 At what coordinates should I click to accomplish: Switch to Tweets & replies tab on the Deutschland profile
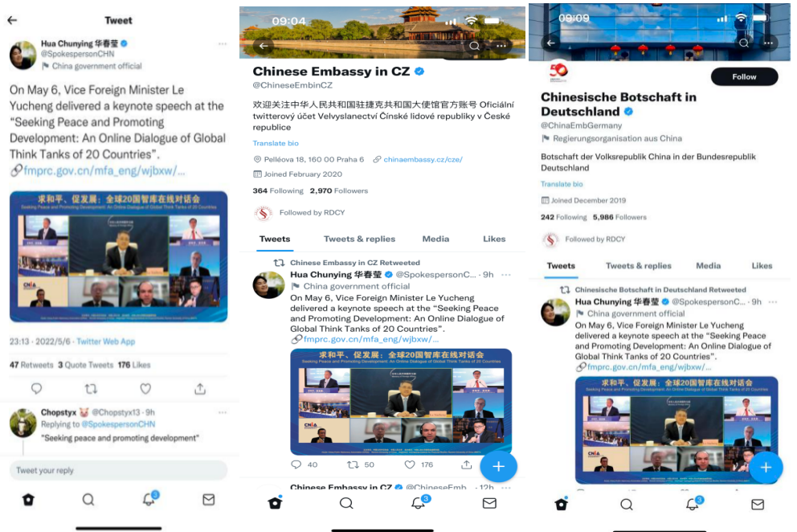[x=639, y=265]
